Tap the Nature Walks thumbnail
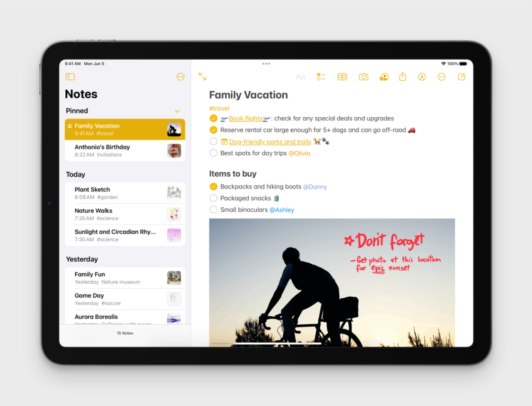532x406 pixels. point(174,215)
